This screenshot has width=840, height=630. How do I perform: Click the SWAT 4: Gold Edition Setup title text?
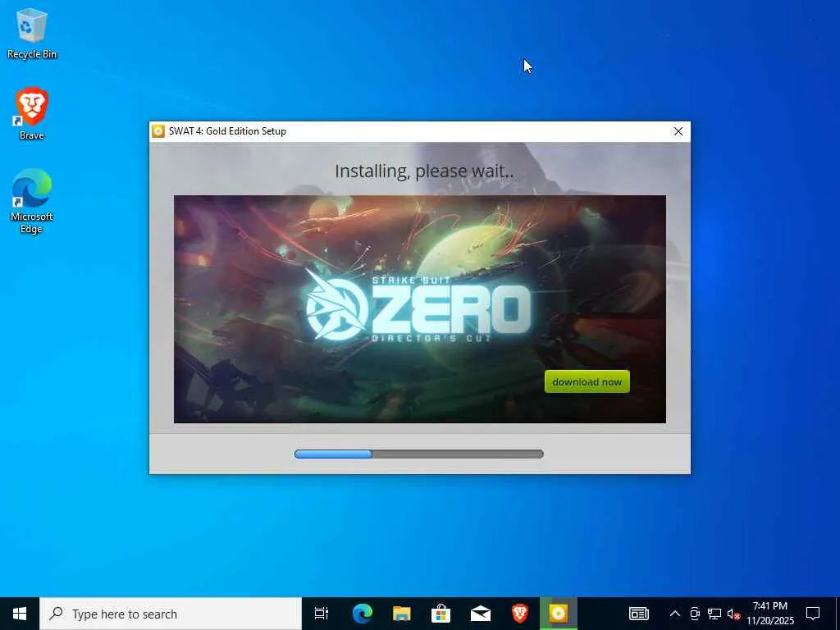227,131
